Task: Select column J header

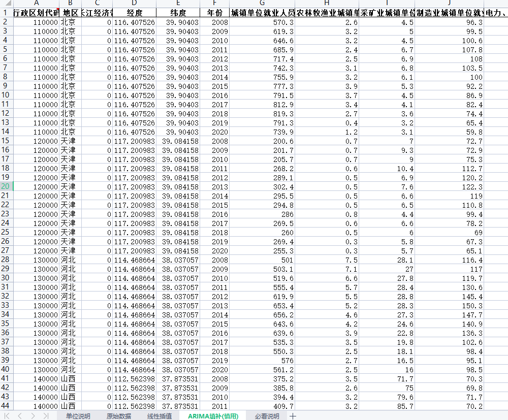Action: [x=449, y=3]
